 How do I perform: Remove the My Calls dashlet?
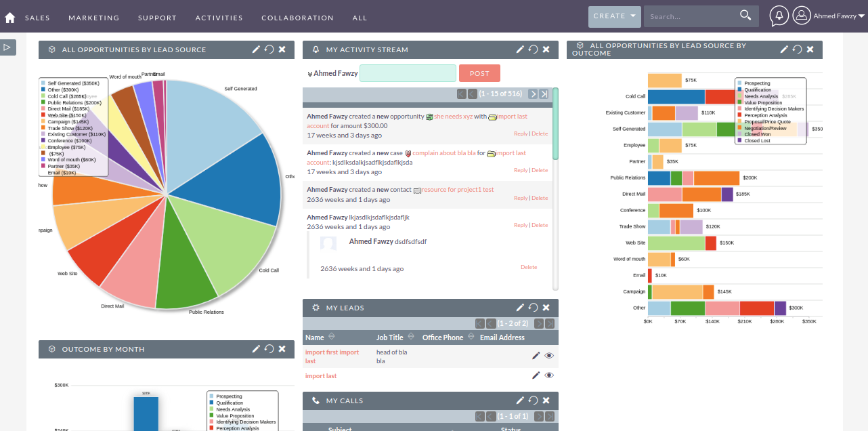coord(546,401)
